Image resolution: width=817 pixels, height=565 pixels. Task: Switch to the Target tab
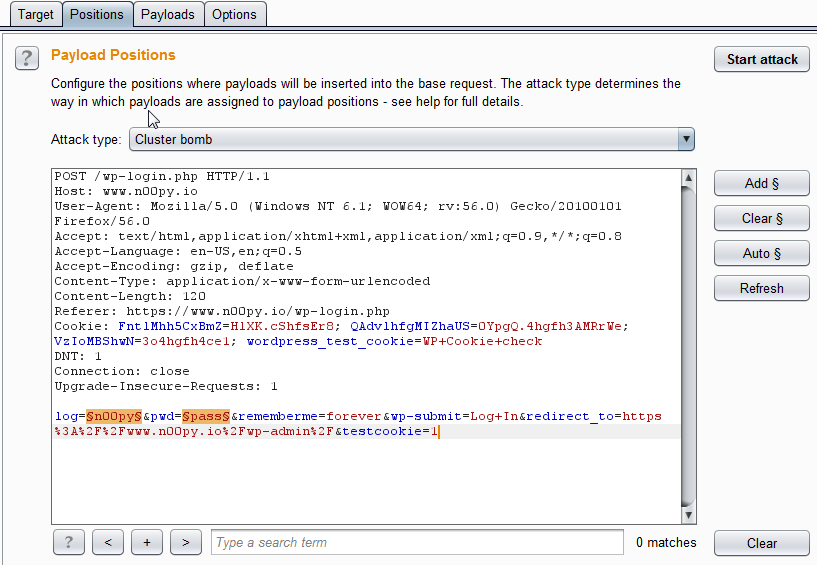point(35,14)
